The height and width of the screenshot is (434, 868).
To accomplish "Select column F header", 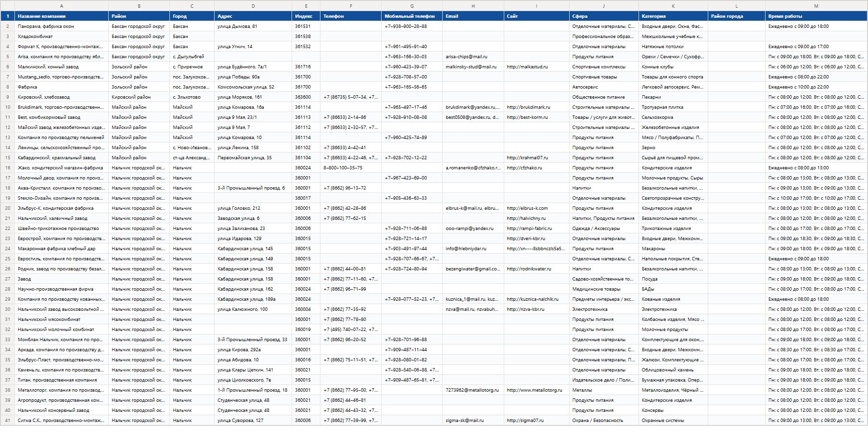I will [351, 6].
